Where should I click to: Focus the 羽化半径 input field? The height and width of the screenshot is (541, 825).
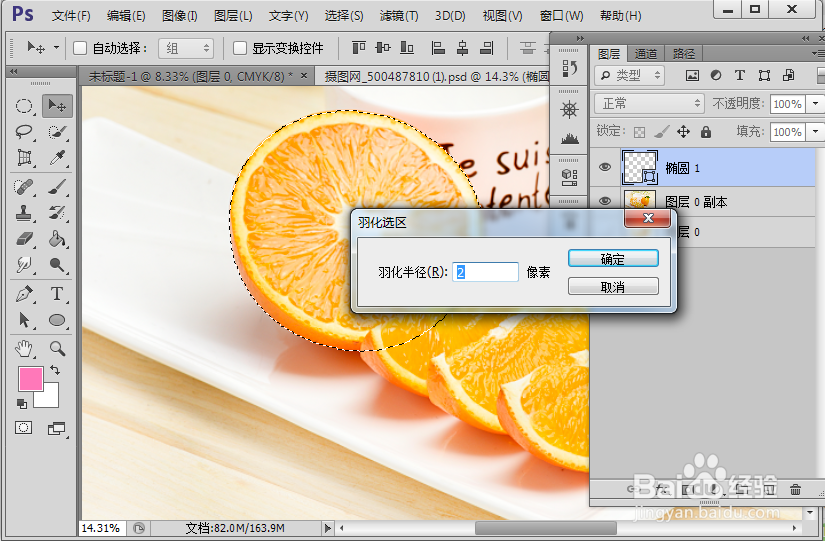tap(485, 272)
